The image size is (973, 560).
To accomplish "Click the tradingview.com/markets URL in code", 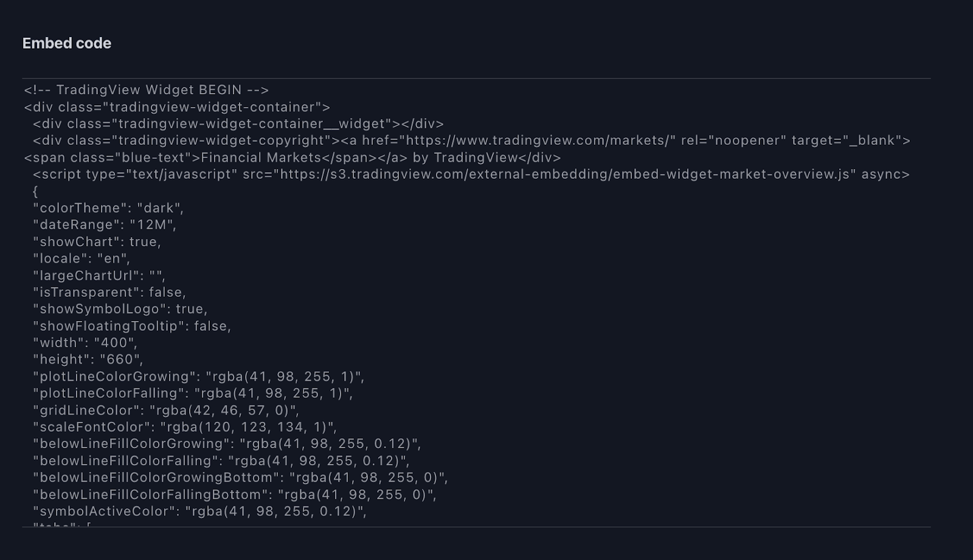I will 541,140.
